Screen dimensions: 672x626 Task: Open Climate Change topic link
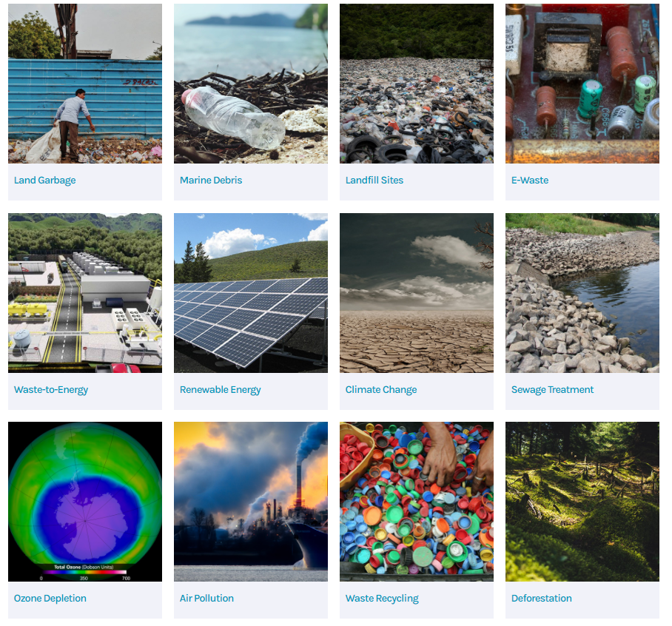pyautogui.click(x=381, y=390)
